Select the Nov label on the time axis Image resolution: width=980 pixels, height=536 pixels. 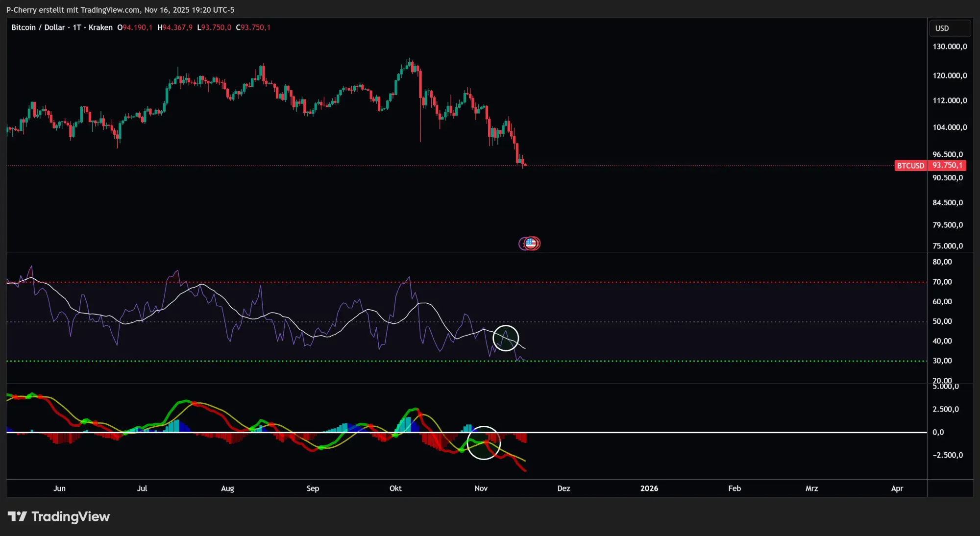pyautogui.click(x=481, y=488)
